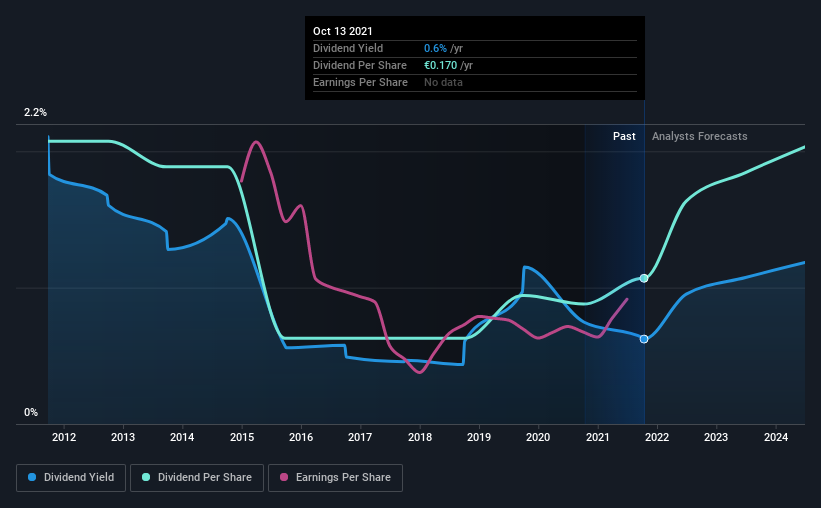Screen dimensions: 821x508
Task: Toggle the Earnings Per Share legend button
Action: [335, 478]
